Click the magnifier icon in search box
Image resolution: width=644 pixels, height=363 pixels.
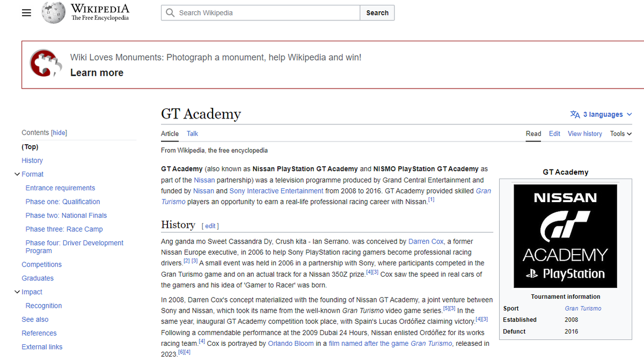click(x=170, y=13)
